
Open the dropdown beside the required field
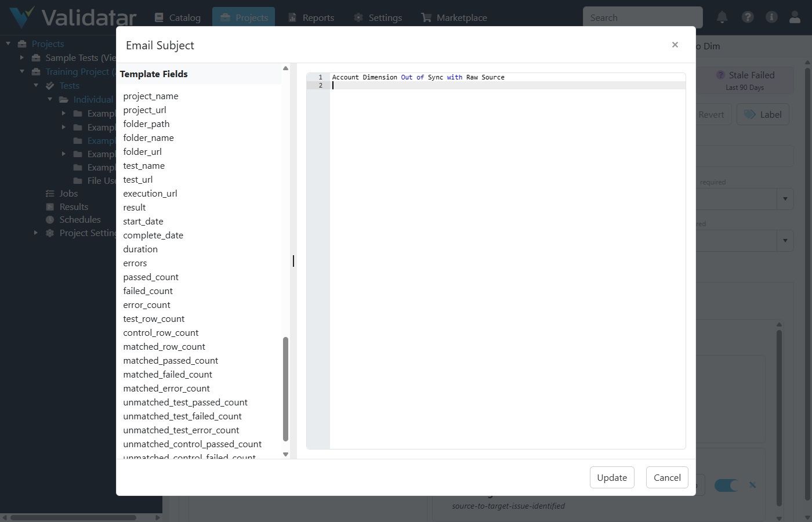pyautogui.click(x=786, y=199)
